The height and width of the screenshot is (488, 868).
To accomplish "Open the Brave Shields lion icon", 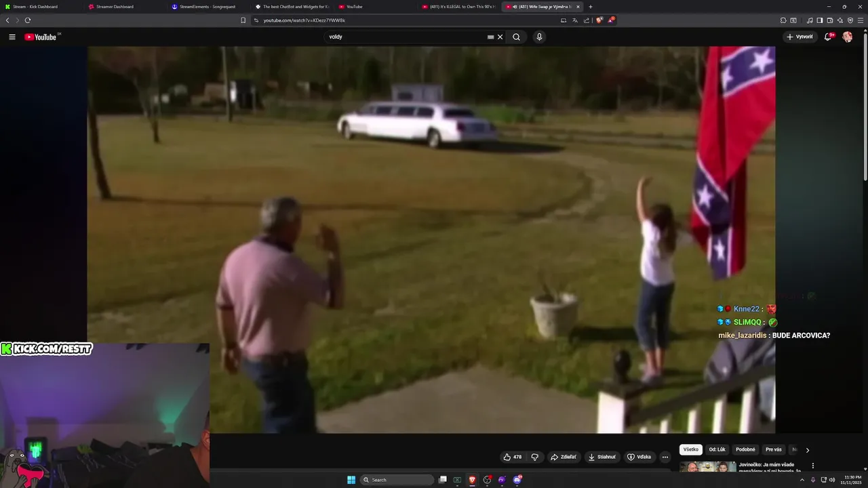I will [599, 20].
